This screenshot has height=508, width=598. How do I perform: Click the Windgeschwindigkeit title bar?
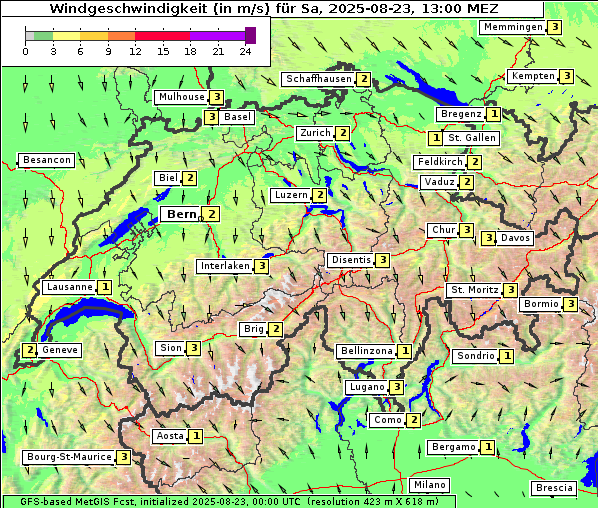(273, 9)
